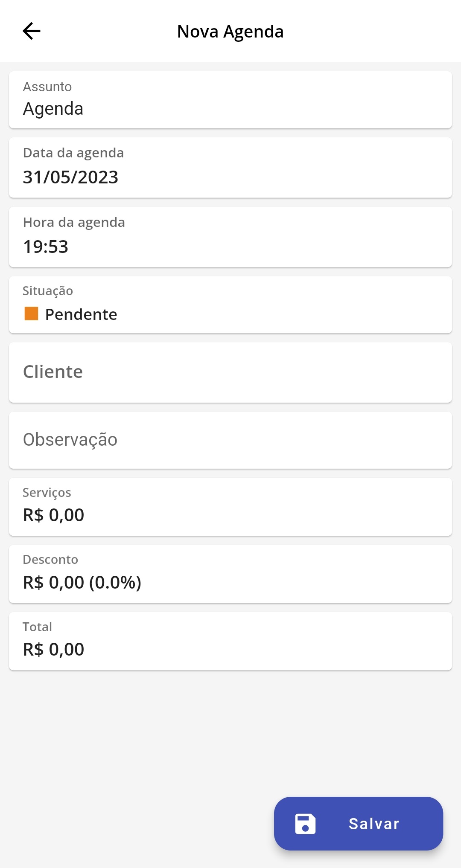This screenshot has width=461, height=868.
Task: Open the Situação status selector
Action: [x=230, y=305]
